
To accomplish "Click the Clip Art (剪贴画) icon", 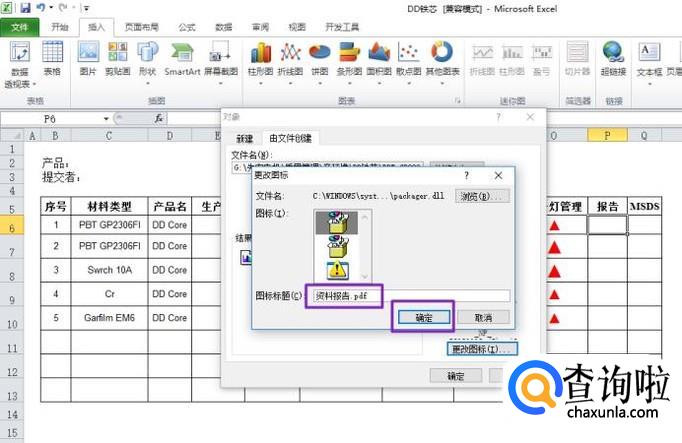I will click(117, 59).
